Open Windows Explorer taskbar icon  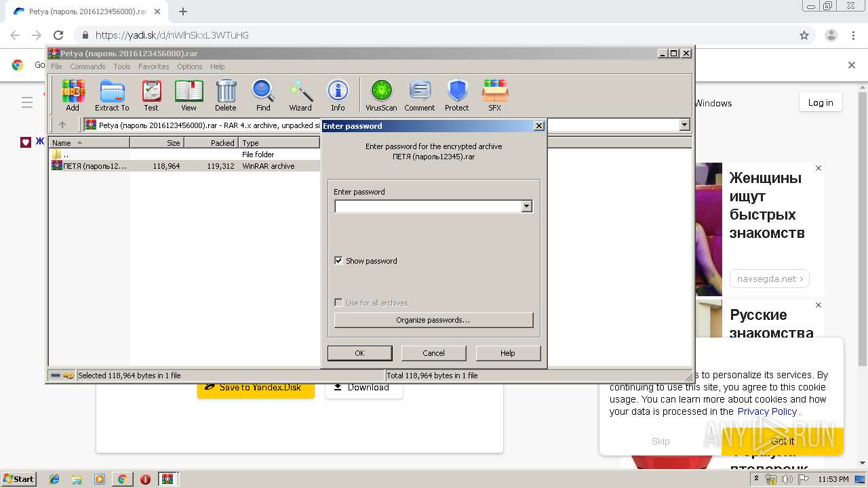77,479
